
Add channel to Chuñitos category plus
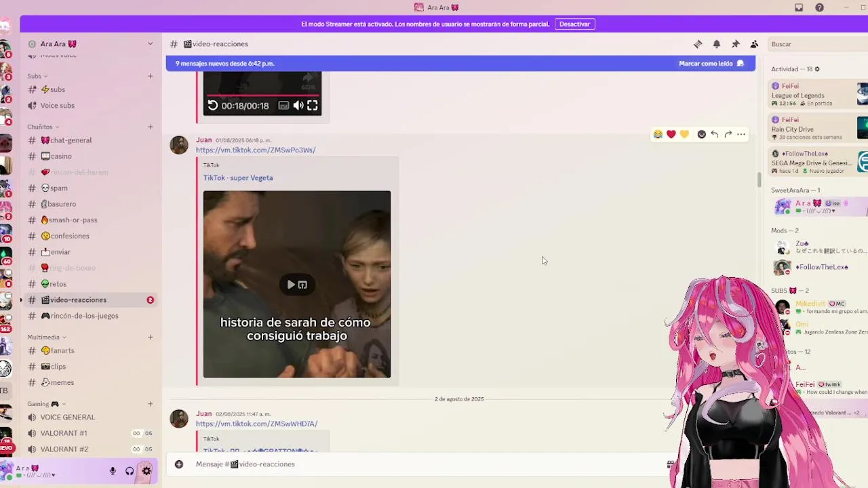(150, 127)
